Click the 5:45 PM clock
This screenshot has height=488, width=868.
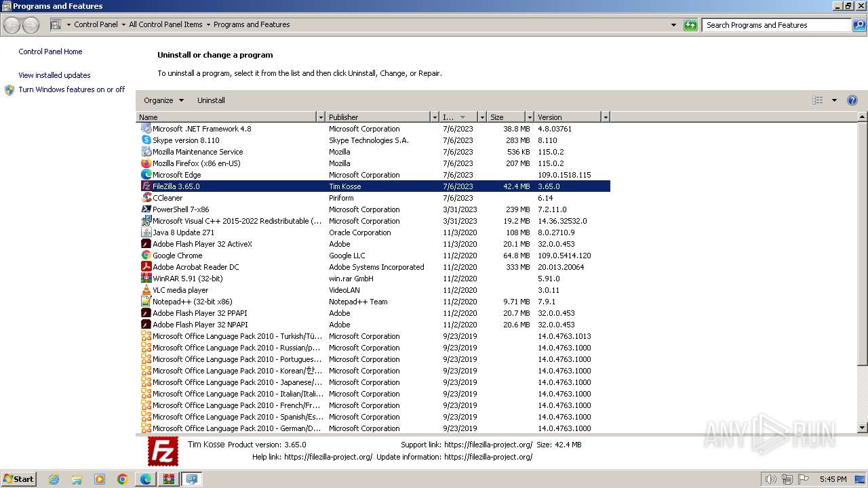[x=833, y=479]
